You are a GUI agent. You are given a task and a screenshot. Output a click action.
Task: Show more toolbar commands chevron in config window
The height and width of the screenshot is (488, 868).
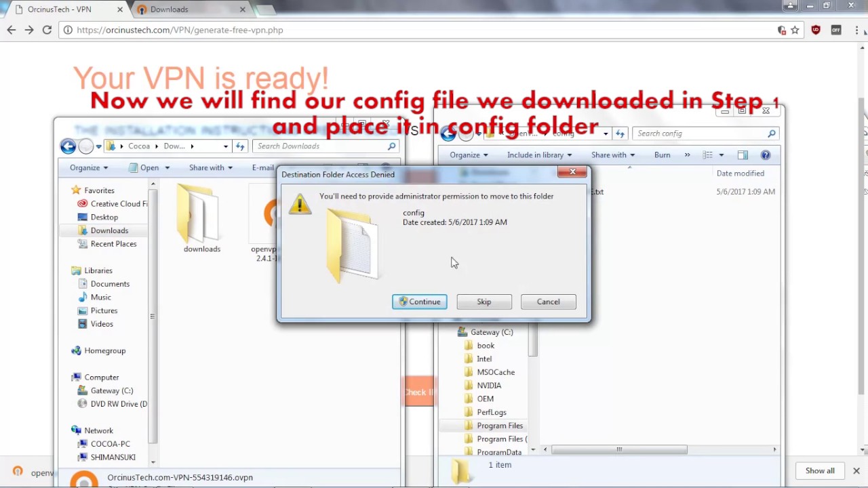[x=687, y=155]
